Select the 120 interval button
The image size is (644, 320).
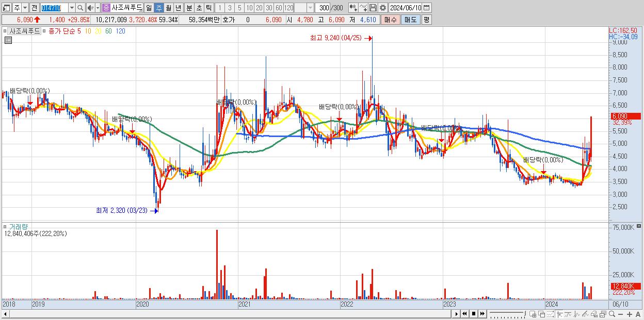coord(288,8)
